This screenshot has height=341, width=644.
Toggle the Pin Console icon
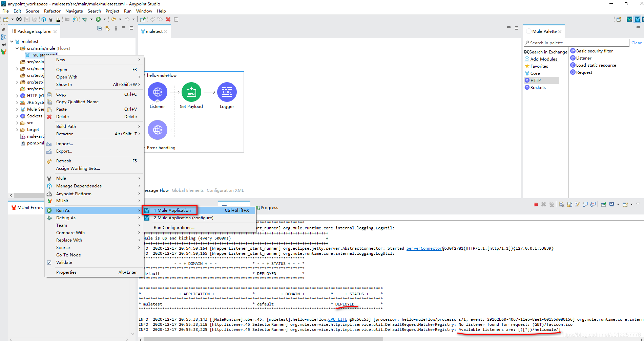603,204
